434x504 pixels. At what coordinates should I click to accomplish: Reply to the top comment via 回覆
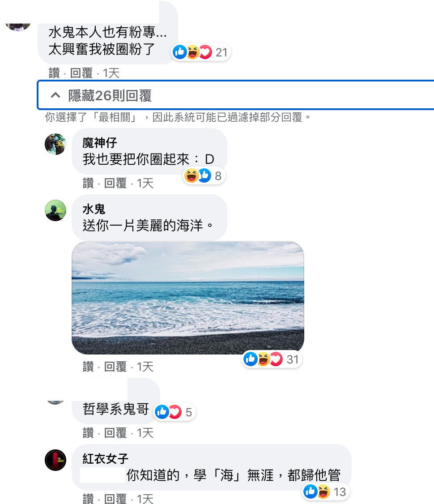[x=81, y=73]
